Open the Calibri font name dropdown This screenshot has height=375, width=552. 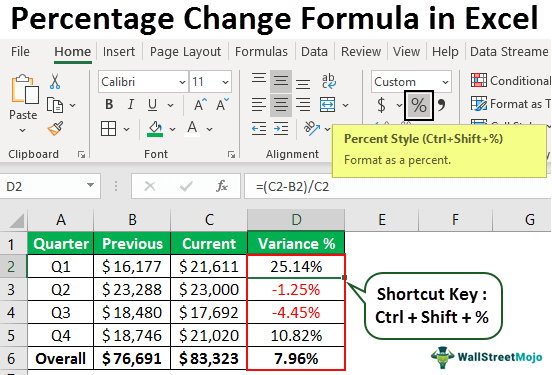click(182, 82)
